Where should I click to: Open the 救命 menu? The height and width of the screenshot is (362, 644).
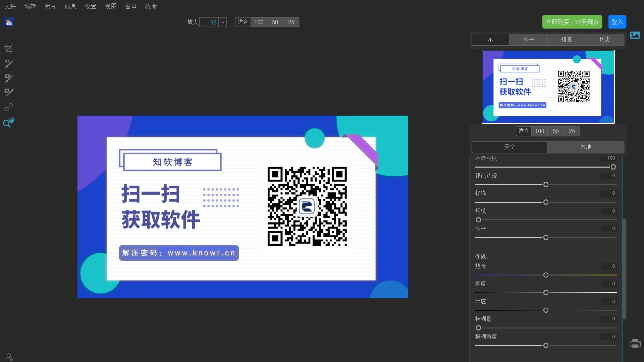pyautogui.click(x=151, y=6)
